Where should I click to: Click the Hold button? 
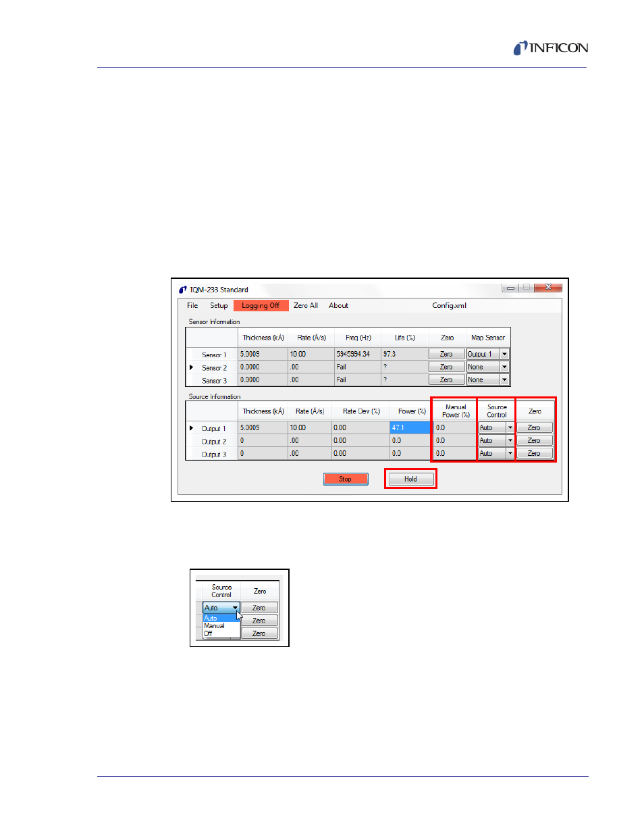[x=410, y=479]
